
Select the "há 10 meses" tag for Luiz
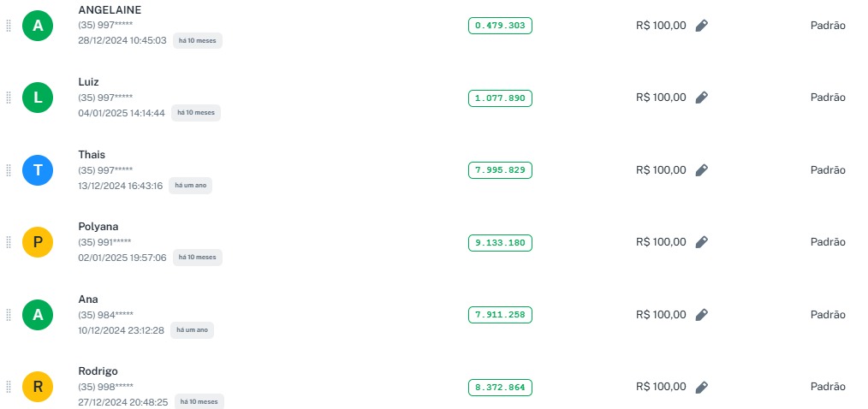tap(195, 113)
